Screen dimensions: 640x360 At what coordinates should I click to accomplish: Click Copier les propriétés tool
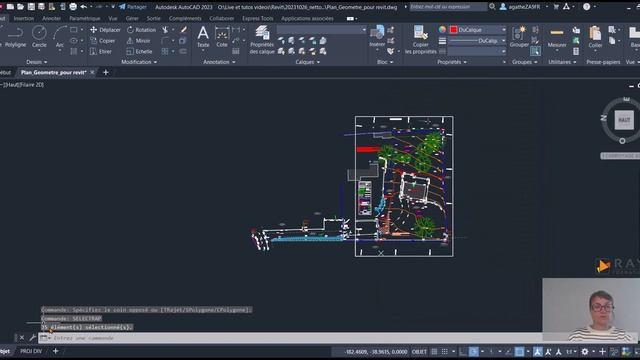[x=420, y=40]
